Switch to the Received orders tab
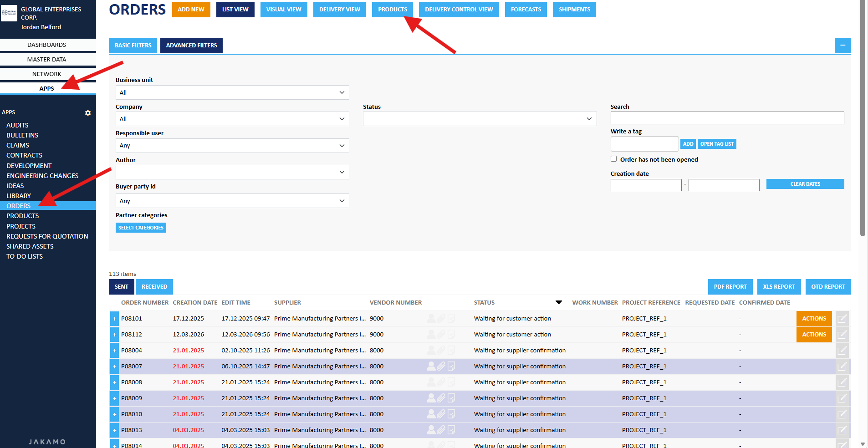868x448 pixels. 154,287
